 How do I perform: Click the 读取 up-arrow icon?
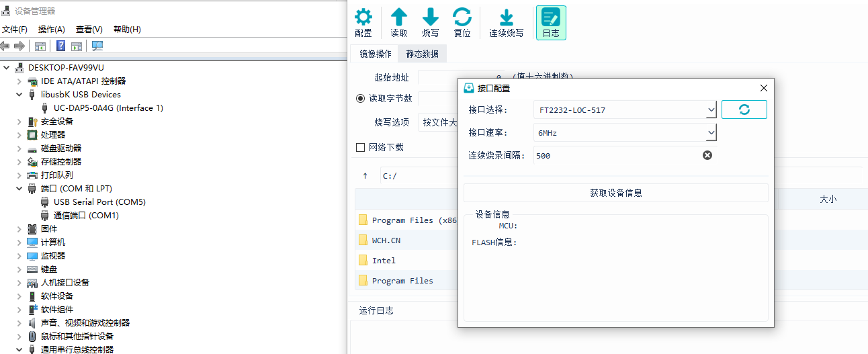pos(399,18)
